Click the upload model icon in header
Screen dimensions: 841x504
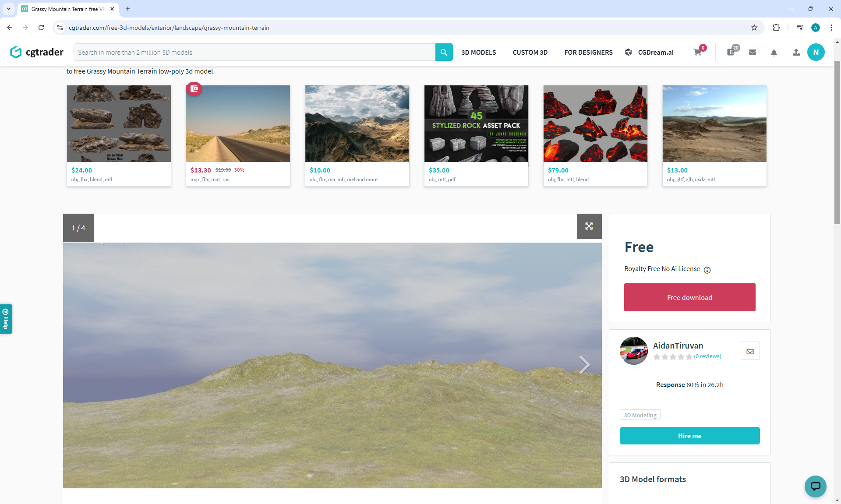[796, 52]
